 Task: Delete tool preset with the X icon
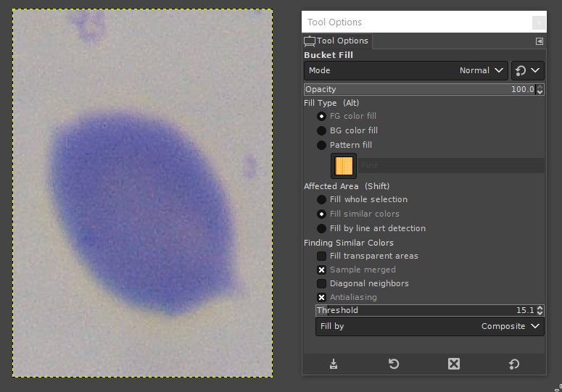point(454,364)
